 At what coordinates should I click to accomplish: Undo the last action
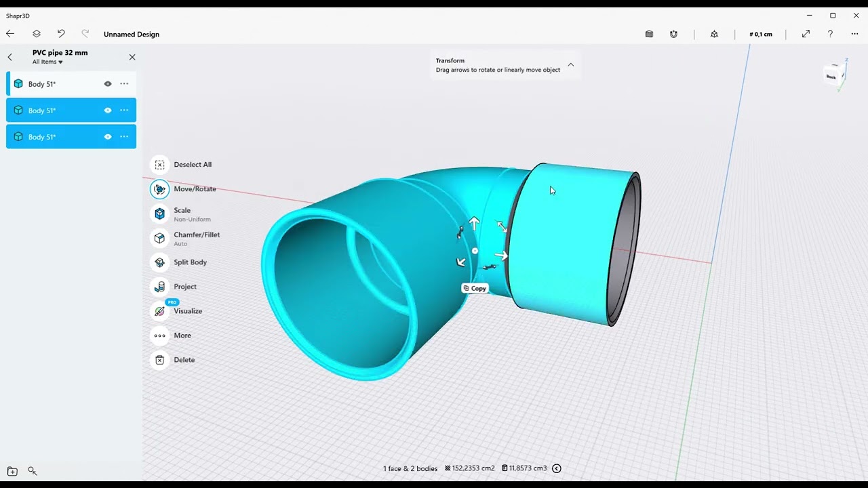(x=61, y=34)
